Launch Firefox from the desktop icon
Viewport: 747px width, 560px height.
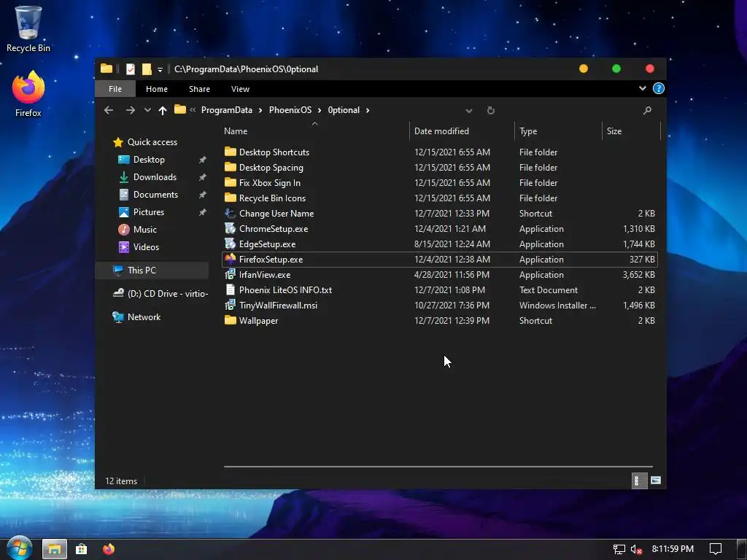click(28, 94)
